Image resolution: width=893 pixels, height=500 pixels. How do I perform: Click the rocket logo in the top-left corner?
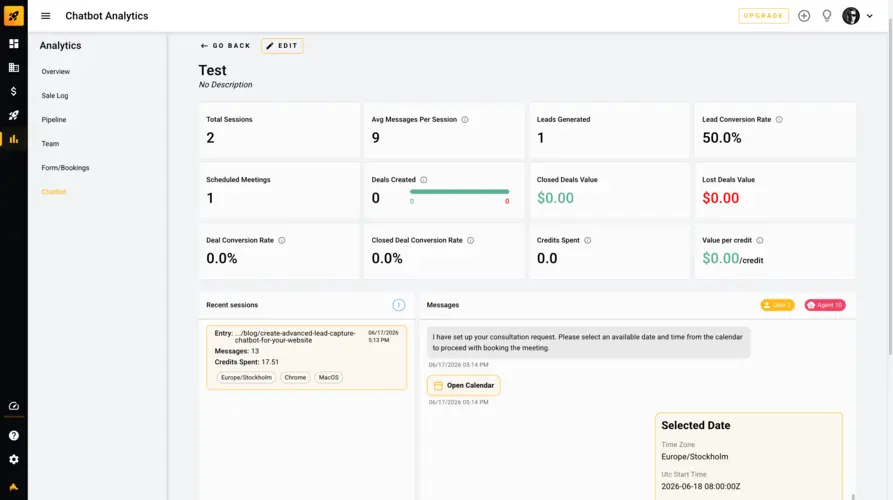tap(14, 15)
